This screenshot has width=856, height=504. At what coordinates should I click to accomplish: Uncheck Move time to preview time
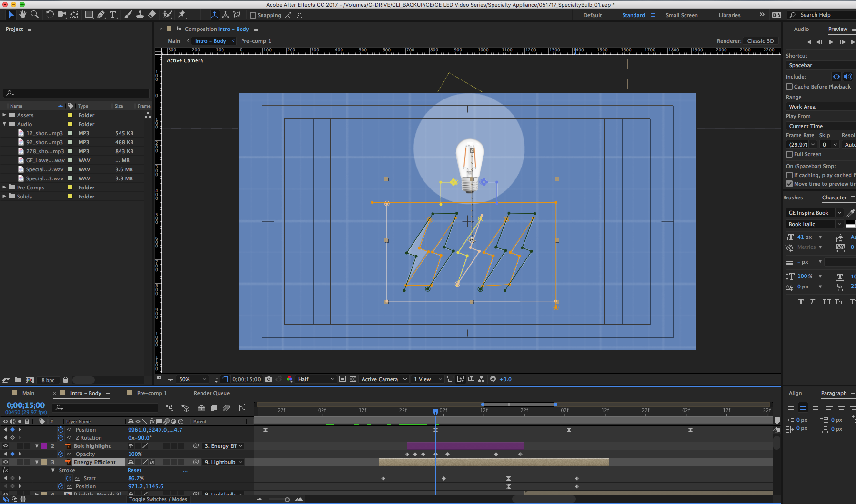coord(789,184)
